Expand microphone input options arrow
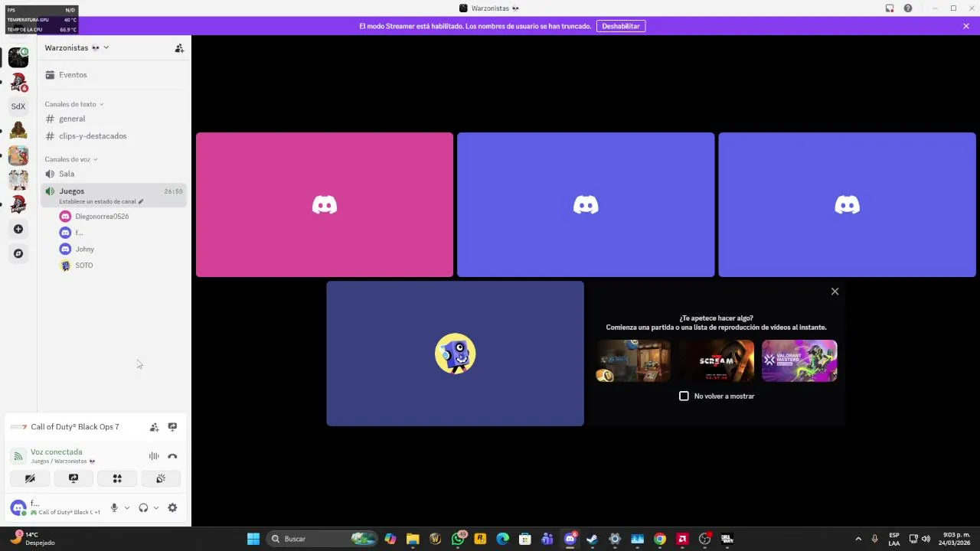Viewport: 980px width, 551px height. (x=127, y=507)
